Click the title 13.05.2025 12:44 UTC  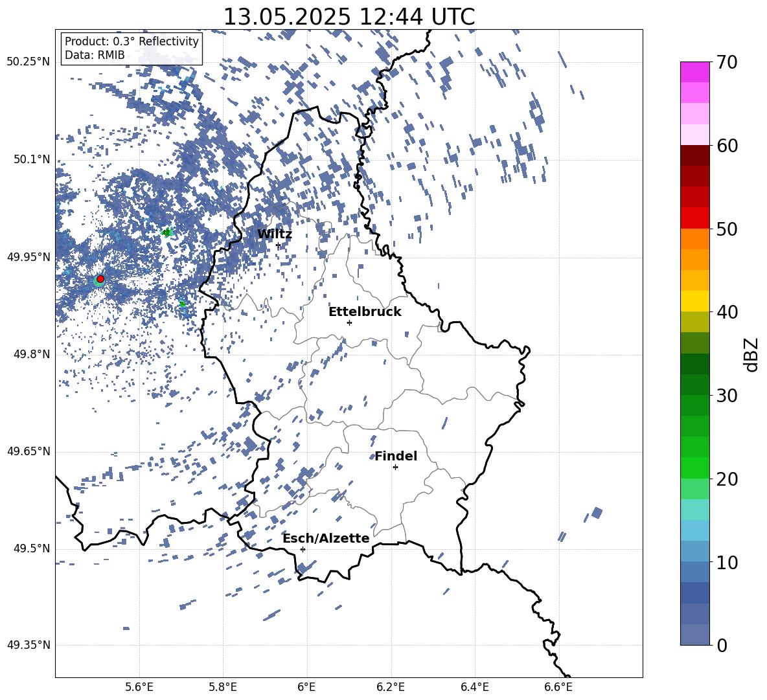(349, 17)
